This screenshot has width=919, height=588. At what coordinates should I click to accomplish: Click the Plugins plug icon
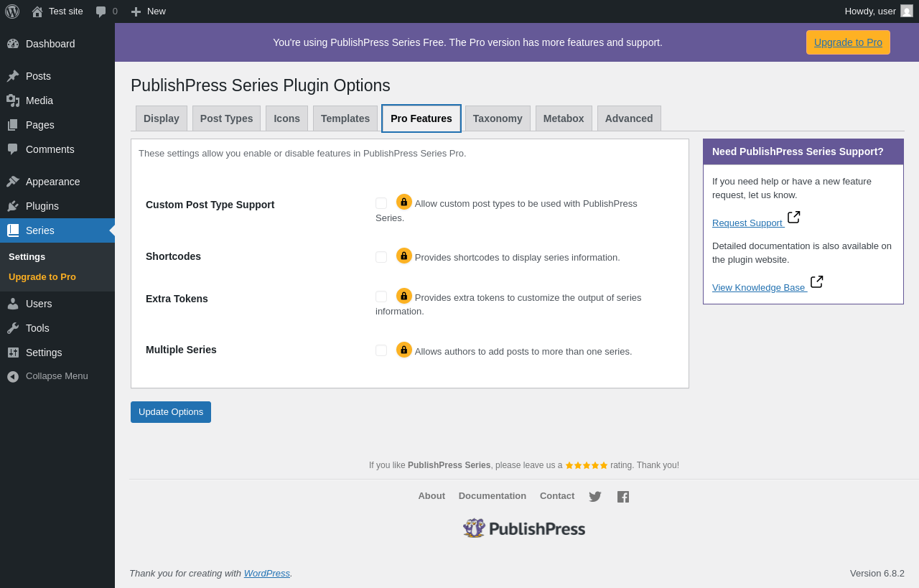[13, 206]
